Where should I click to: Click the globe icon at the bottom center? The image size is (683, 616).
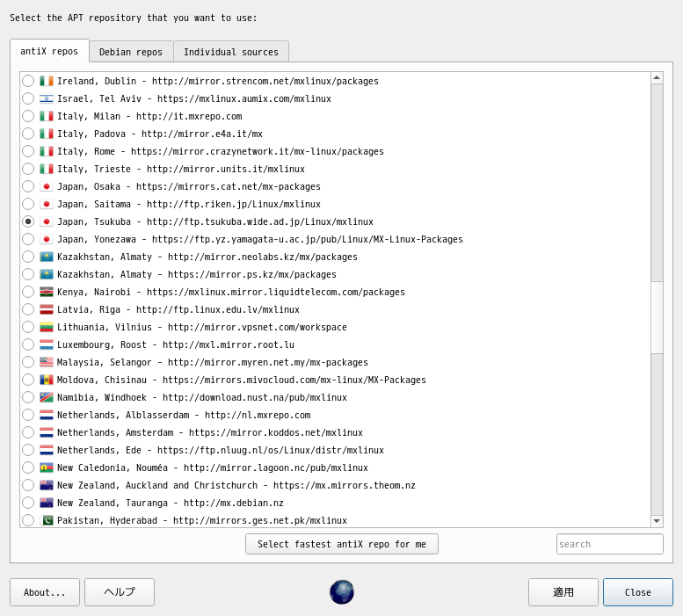tap(341, 592)
